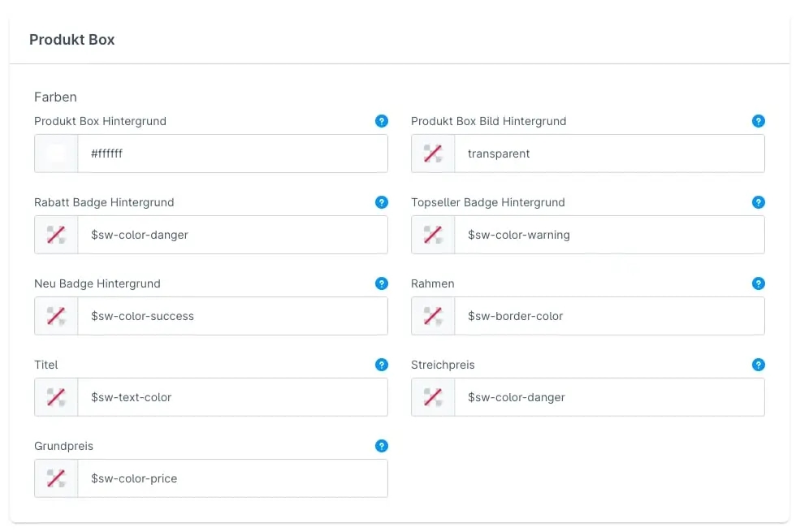Focus the $sw-color-success input field
This screenshot has height=532, width=800.
(231, 316)
